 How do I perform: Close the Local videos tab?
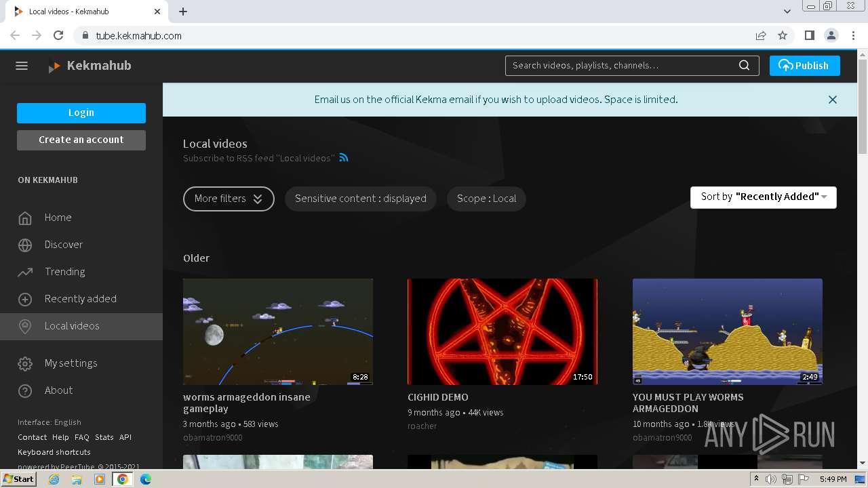click(157, 12)
